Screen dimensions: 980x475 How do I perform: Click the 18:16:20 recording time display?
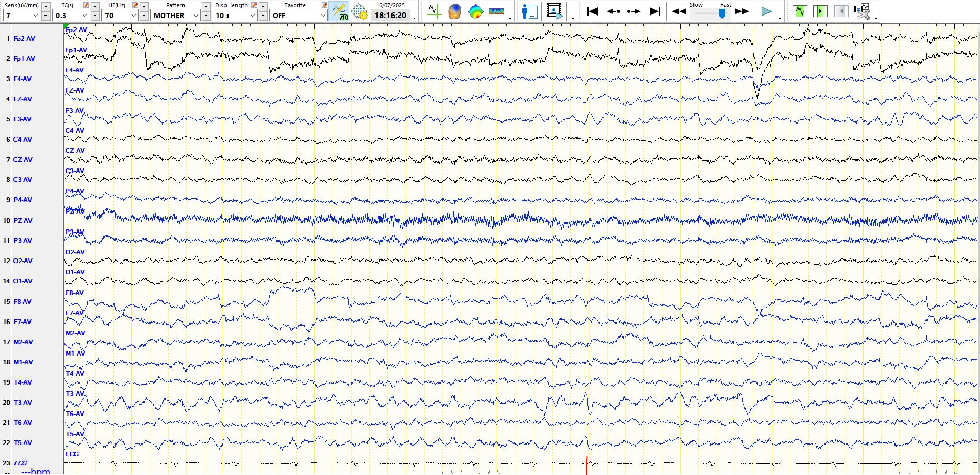click(390, 16)
